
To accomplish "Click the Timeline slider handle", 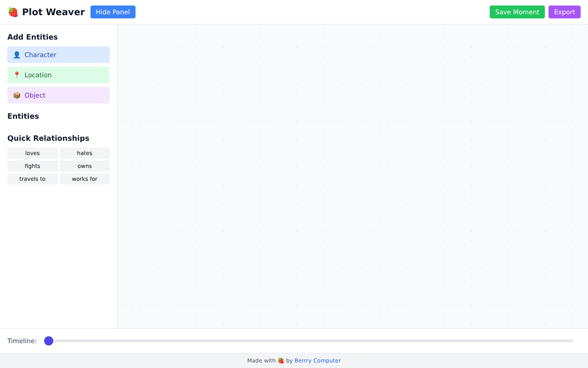I will [x=49, y=341].
